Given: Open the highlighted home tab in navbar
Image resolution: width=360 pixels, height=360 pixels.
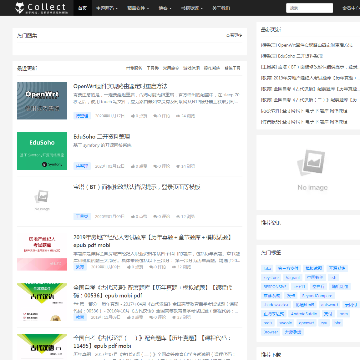Looking at the screenshot, I should tap(82, 8).
